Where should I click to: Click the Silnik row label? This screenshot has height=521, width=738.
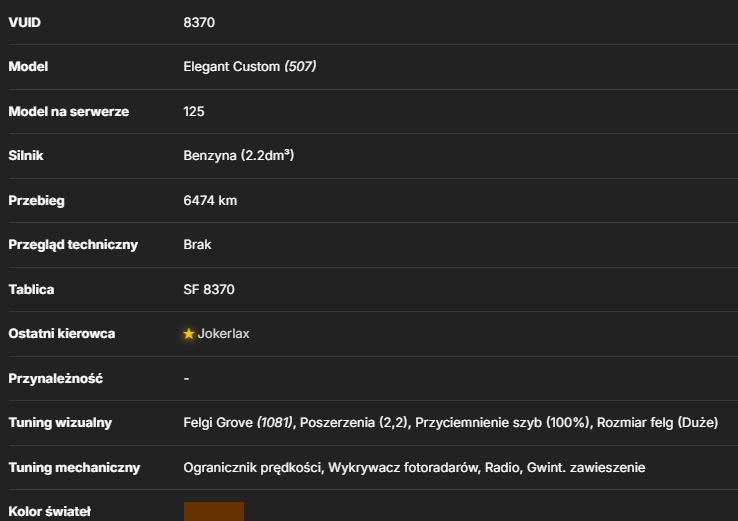pos(26,156)
